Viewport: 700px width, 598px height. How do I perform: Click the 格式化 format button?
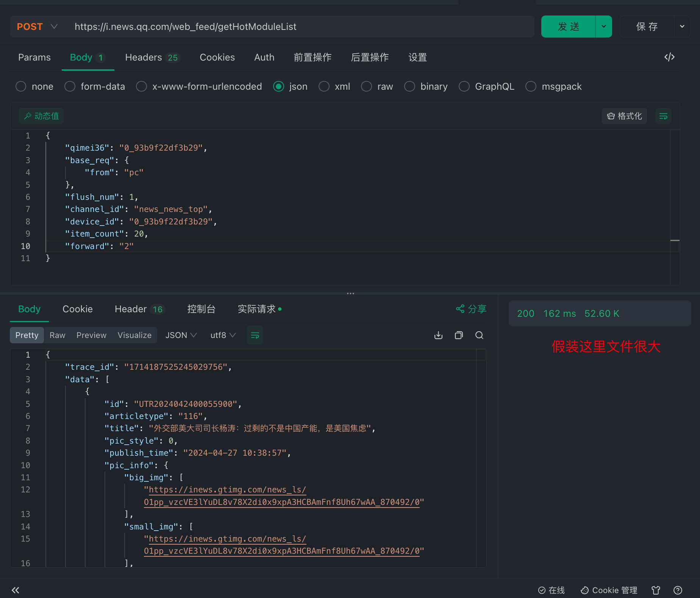(x=624, y=116)
